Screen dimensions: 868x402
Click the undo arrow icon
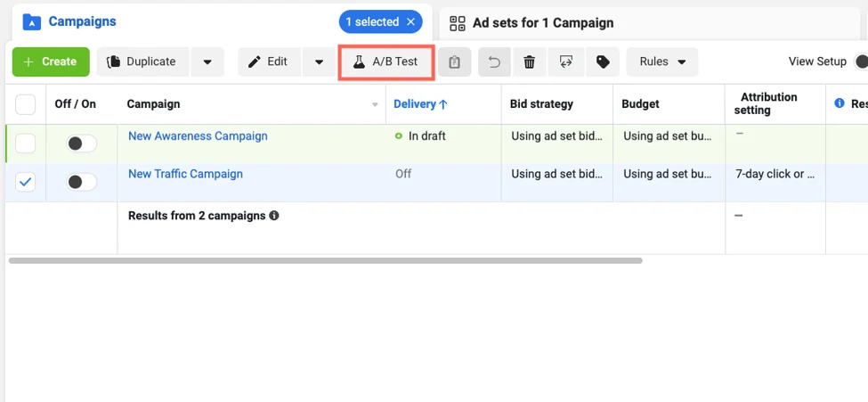tap(494, 62)
